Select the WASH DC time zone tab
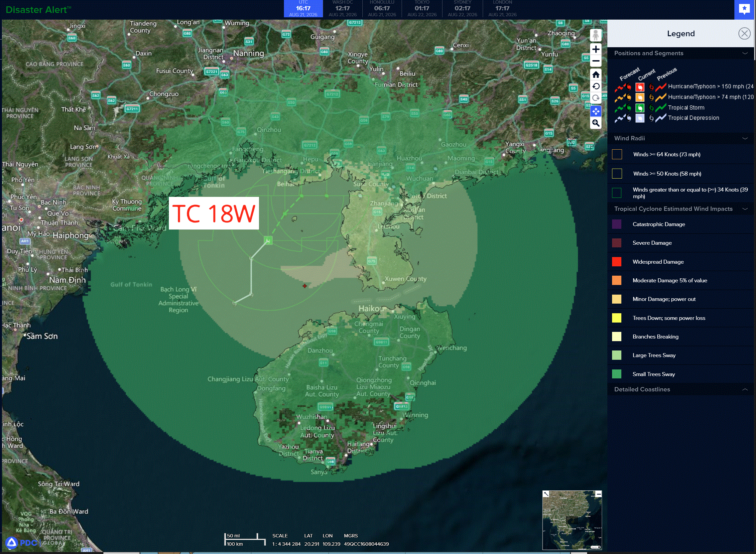The image size is (756, 554). point(343,9)
